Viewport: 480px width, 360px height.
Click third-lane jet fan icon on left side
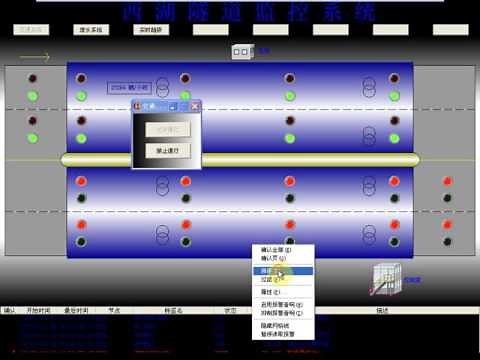coord(163,186)
